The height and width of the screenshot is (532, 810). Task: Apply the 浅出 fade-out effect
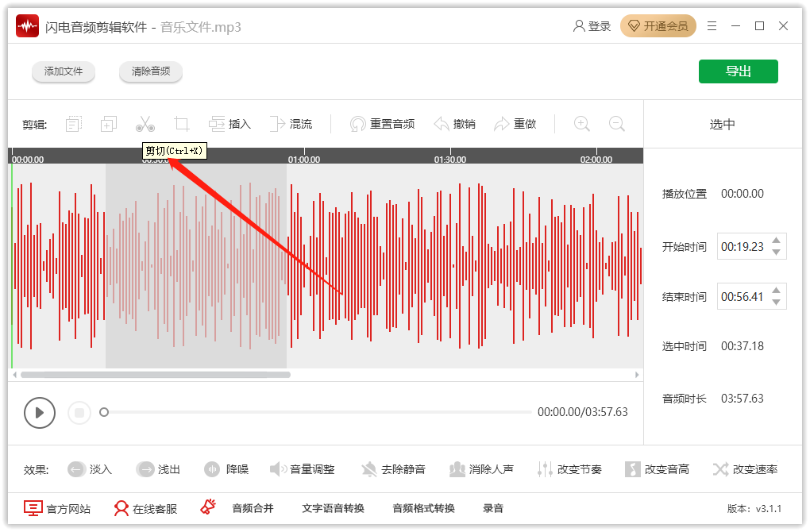158,469
